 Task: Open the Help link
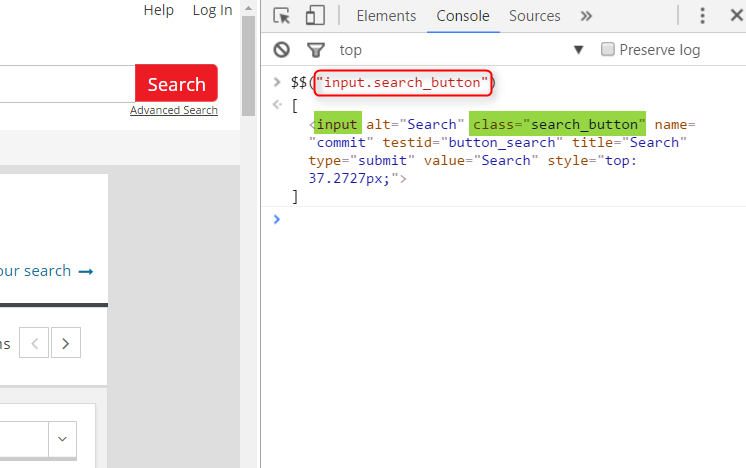pyautogui.click(x=158, y=10)
